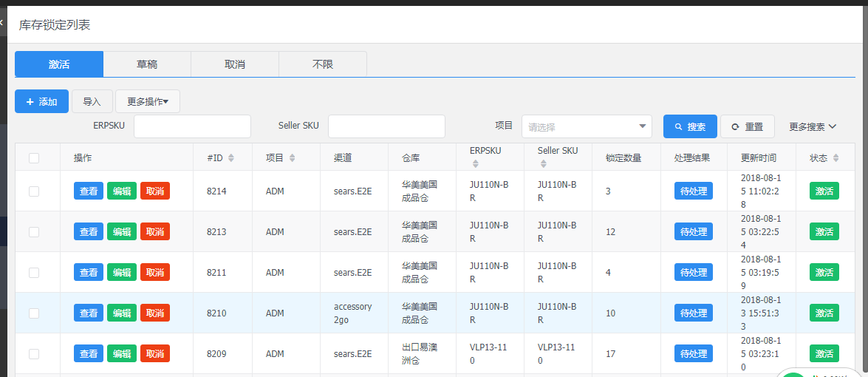Screen dimensions: 868x377
Task: Click the 激活 badge in row 8210
Action: [x=824, y=313]
